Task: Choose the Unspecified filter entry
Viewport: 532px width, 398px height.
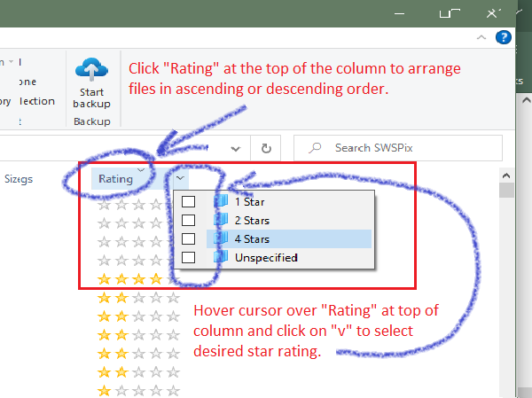Action: coord(265,258)
